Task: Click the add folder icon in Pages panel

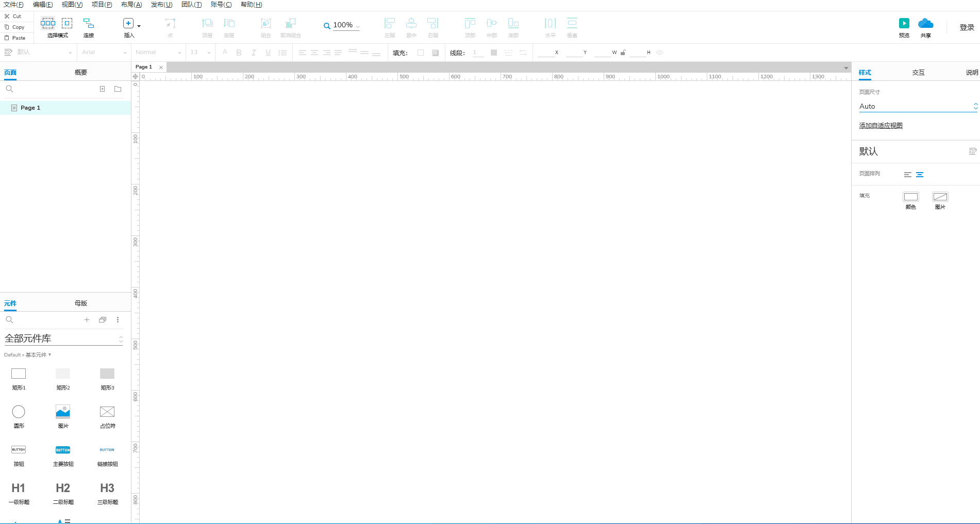Action: click(x=118, y=89)
